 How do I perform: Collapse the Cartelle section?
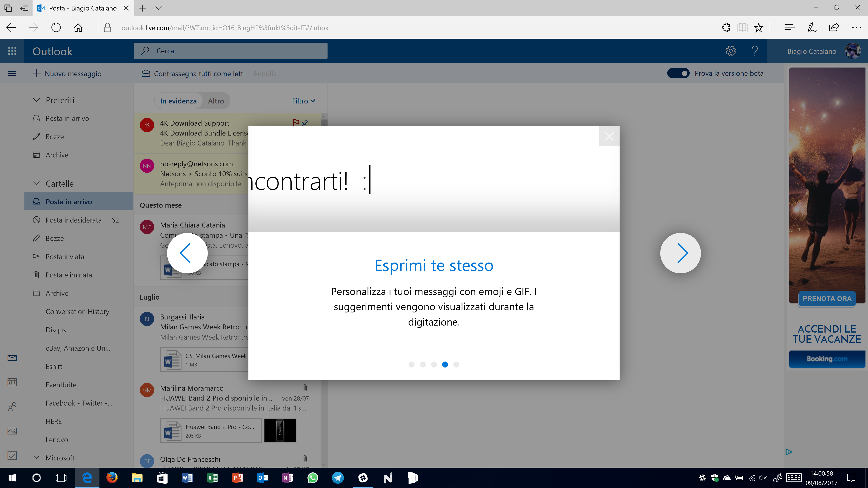click(x=36, y=183)
